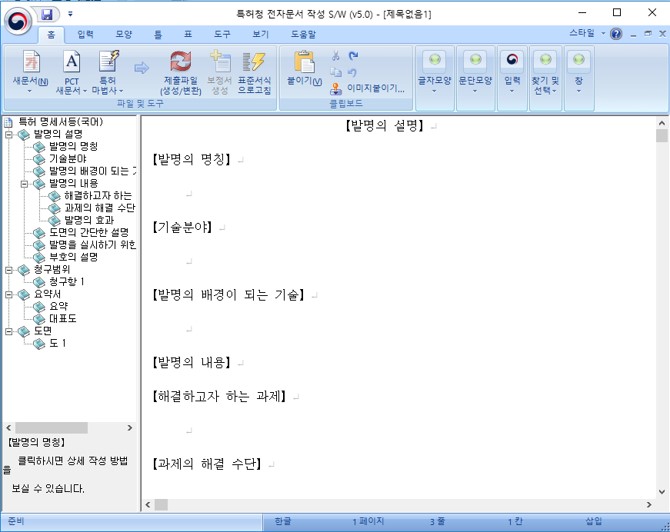Select 부호의 설명 tree item

click(73, 257)
